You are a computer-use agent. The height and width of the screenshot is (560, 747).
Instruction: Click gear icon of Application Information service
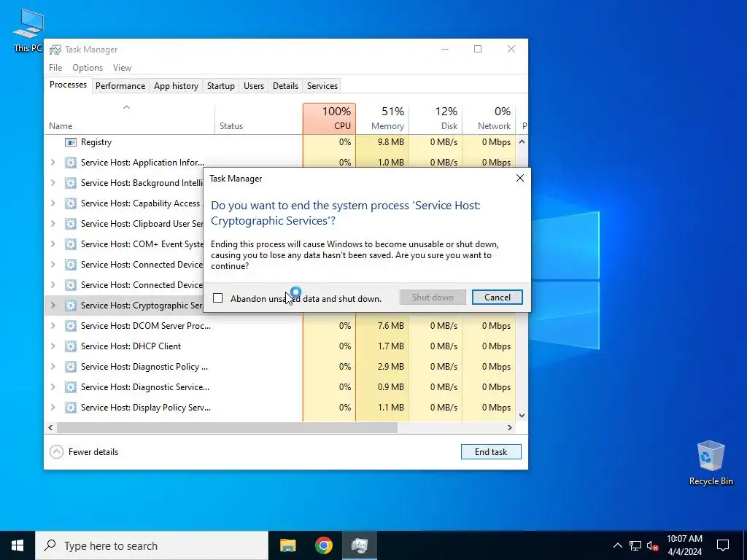(71, 163)
